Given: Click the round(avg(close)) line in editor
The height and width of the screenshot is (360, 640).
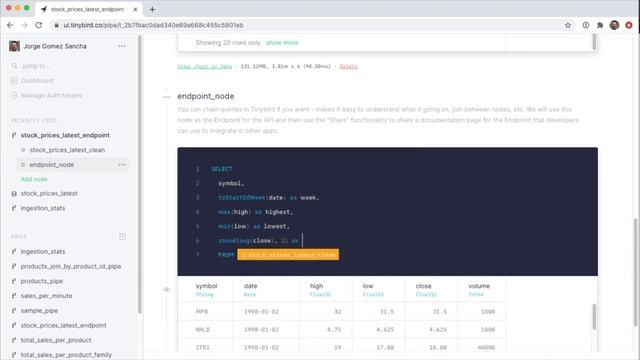Looking at the screenshot, I should pos(258,240).
